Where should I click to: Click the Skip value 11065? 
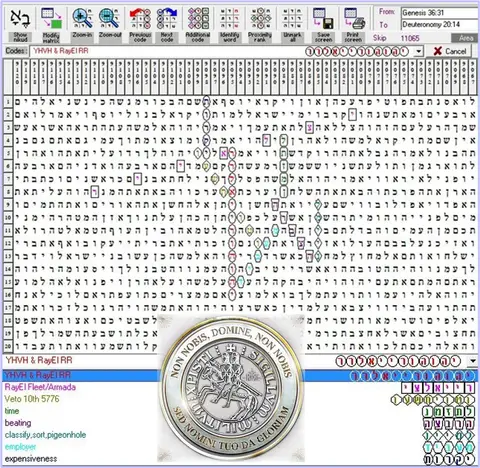click(410, 38)
